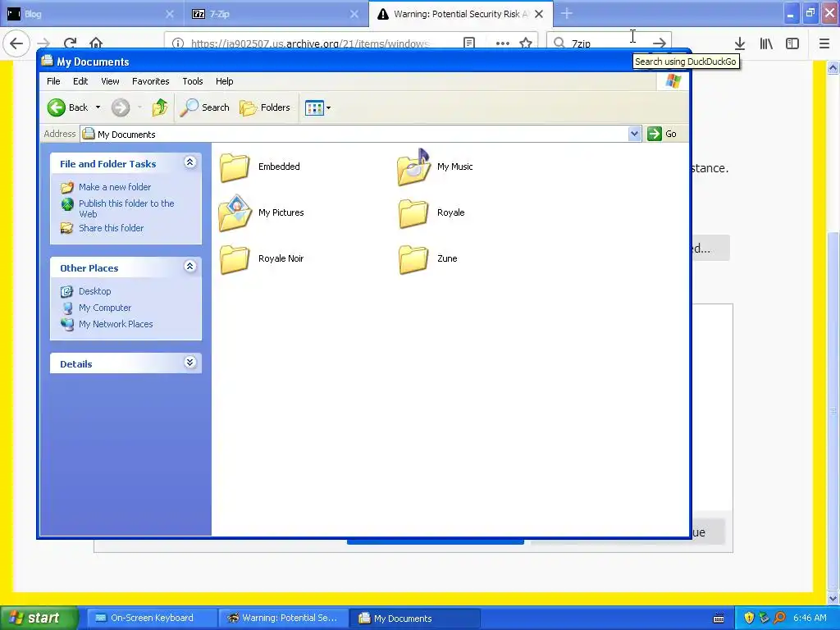
Task: Click the Desktop icon in Other Places
Action: pos(67,291)
